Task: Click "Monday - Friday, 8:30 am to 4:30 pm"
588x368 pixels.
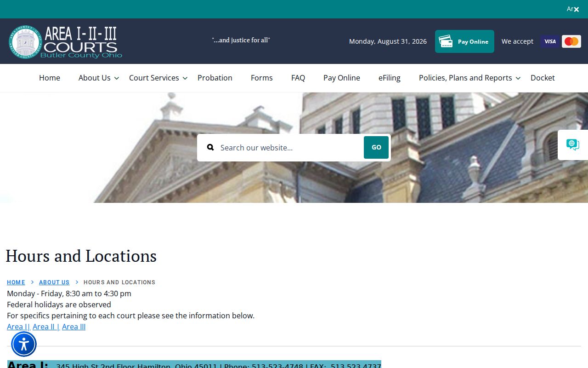Action: coord(69,293)
